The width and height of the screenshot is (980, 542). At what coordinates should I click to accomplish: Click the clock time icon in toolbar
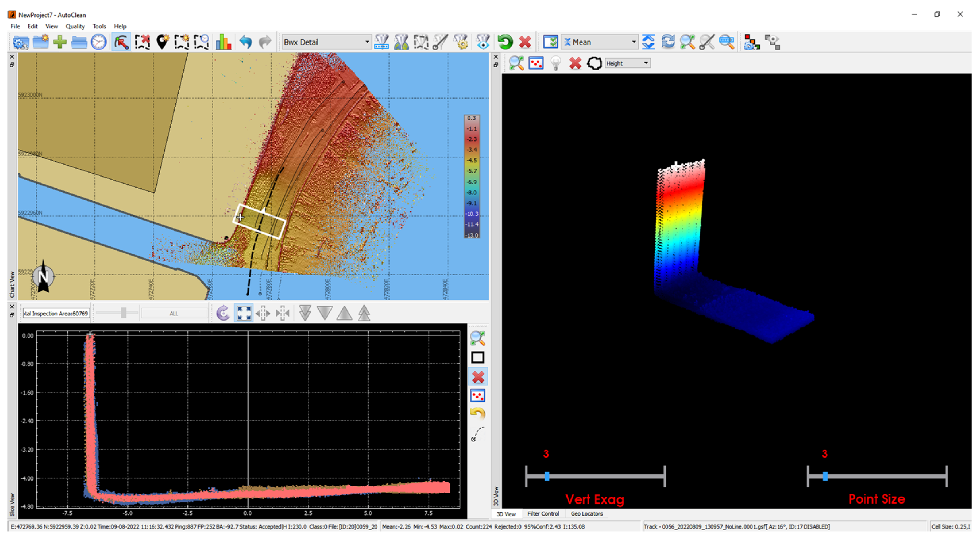click(x=98, y=42)
